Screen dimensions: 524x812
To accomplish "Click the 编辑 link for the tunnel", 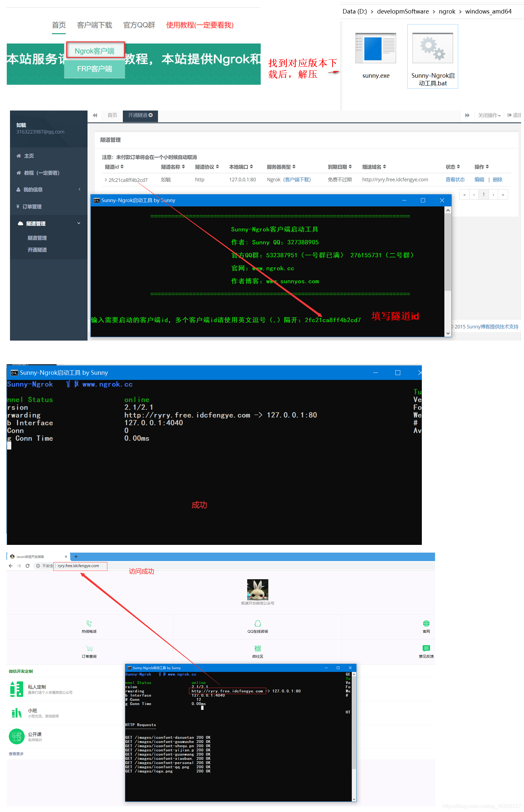I will pyautogui.click(x=479, y=179).
